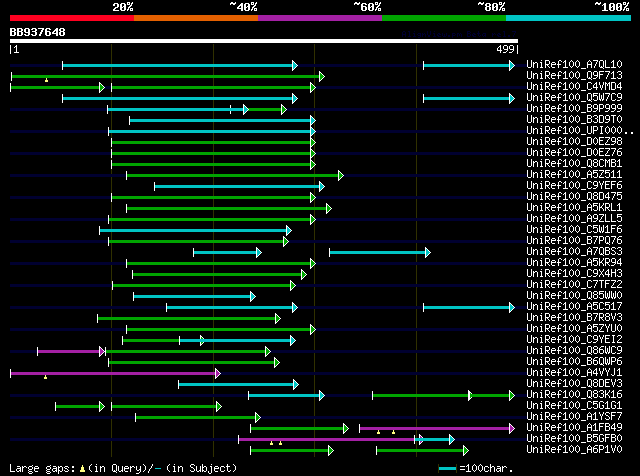This screenshot has height=476, width=640.
Task: Open the UniRef100_B3D9T0 hit label
Action: (x=574, y=120)
